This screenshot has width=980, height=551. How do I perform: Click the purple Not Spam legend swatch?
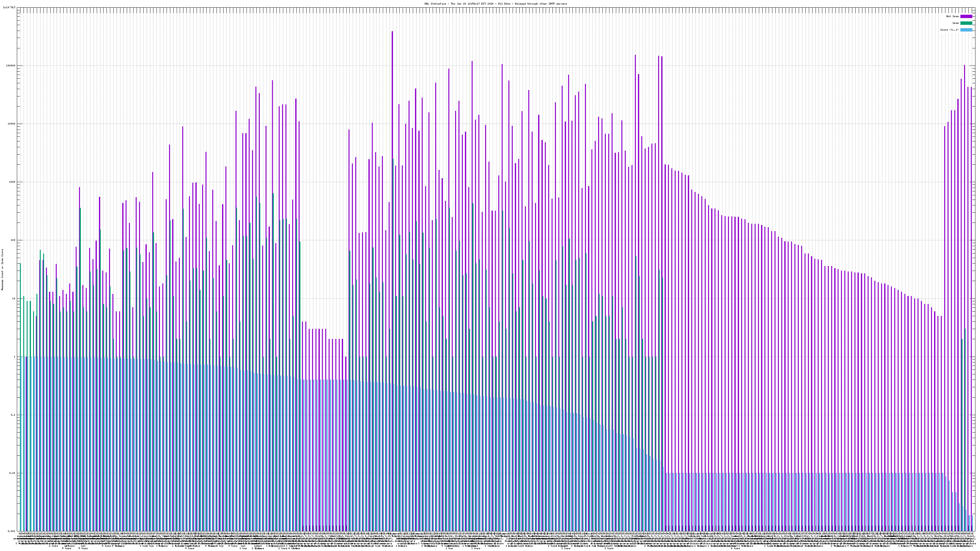[966, 16]
